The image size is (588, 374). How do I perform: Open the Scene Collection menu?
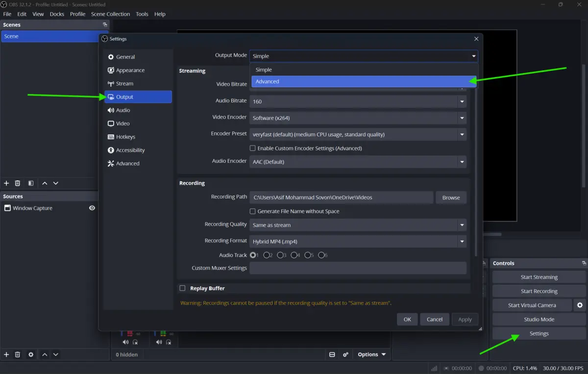[x=111, y=14]
